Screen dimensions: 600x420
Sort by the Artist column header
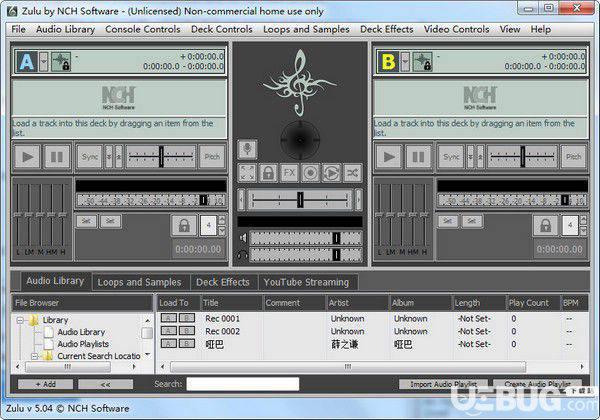[357, 303]
